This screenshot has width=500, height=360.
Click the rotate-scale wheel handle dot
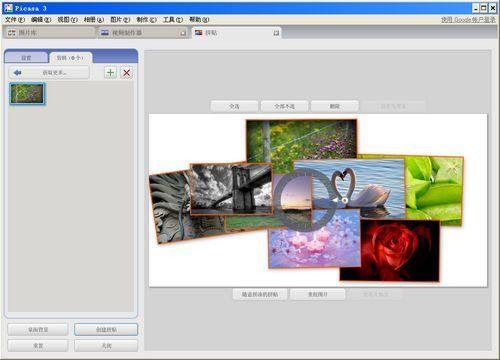point(345,200)
